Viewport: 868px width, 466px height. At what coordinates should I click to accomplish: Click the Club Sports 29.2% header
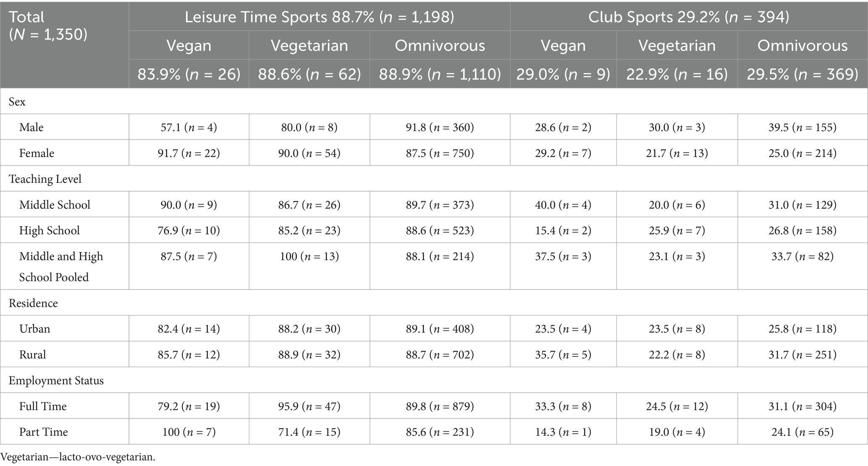(689, 17)
